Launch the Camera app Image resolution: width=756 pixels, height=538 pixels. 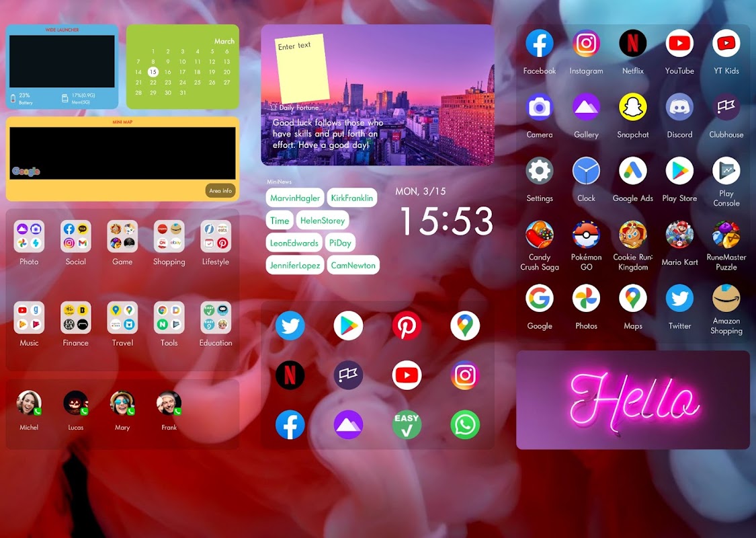tap(539, 107)
